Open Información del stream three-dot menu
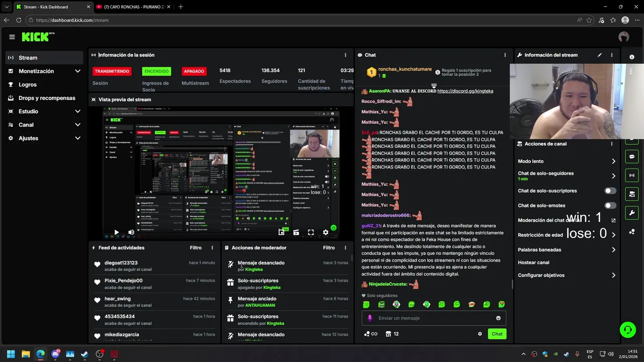This screenshot has width=644, height=362. click(x=612, y=55)
